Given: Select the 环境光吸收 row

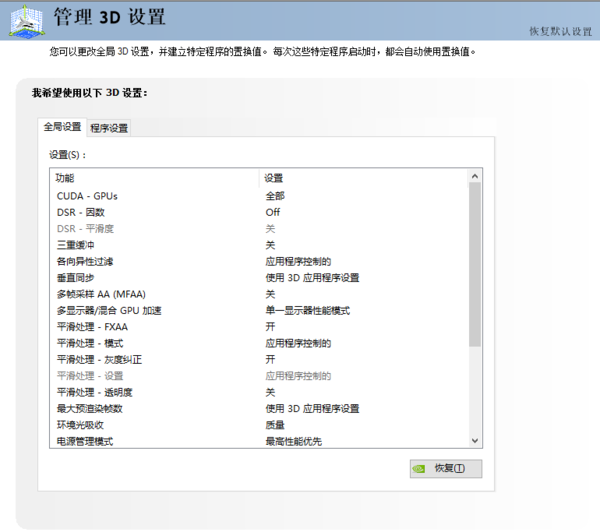Looking at the screenshot, I should [259, 425].
